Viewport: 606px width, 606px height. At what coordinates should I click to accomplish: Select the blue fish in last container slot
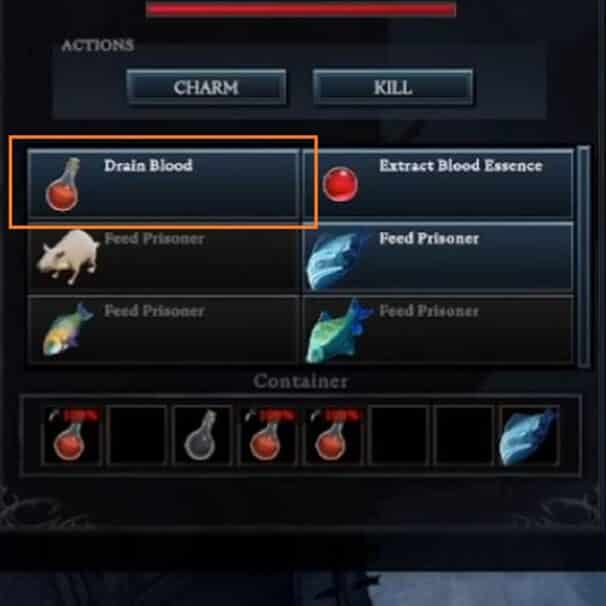[x=529, y=435]
